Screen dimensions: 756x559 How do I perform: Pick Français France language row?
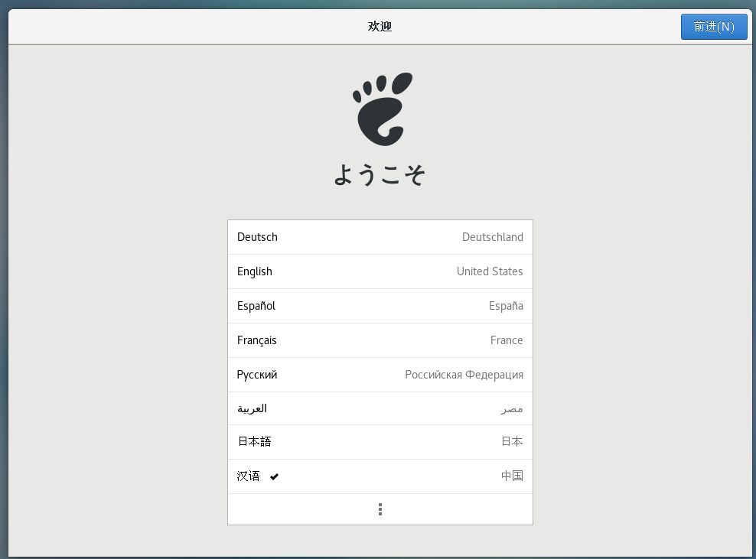380,341
